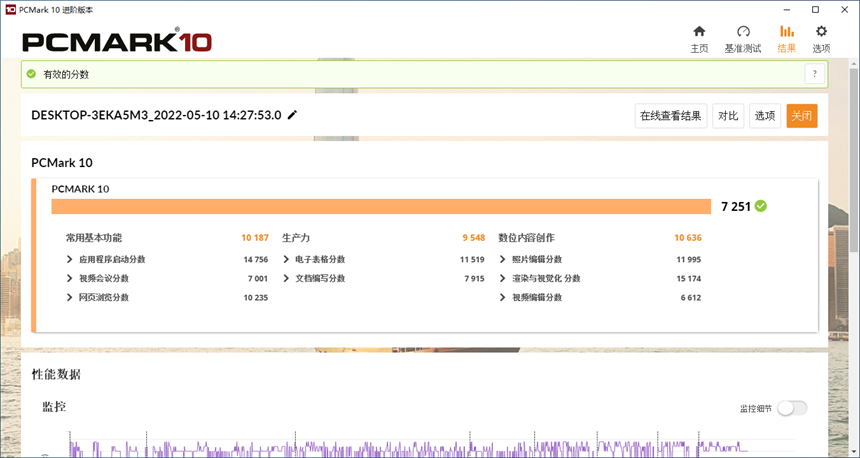Click the value 6 612
This screenshot has height=458, width=860.
691,297
